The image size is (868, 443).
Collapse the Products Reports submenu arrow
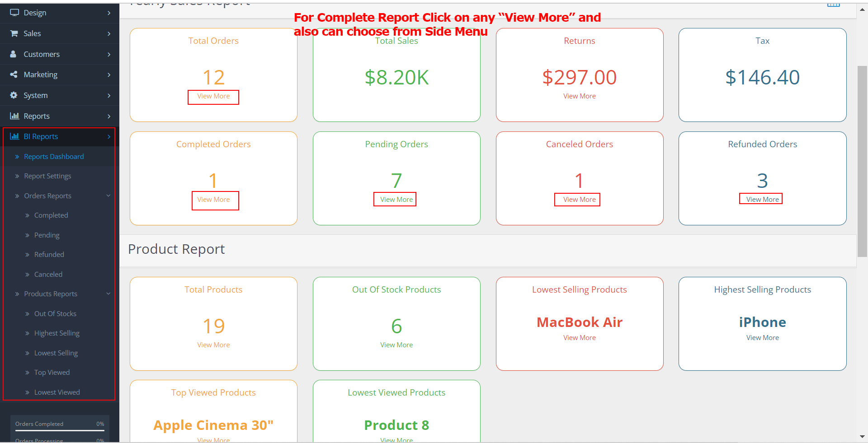point(108,294)
